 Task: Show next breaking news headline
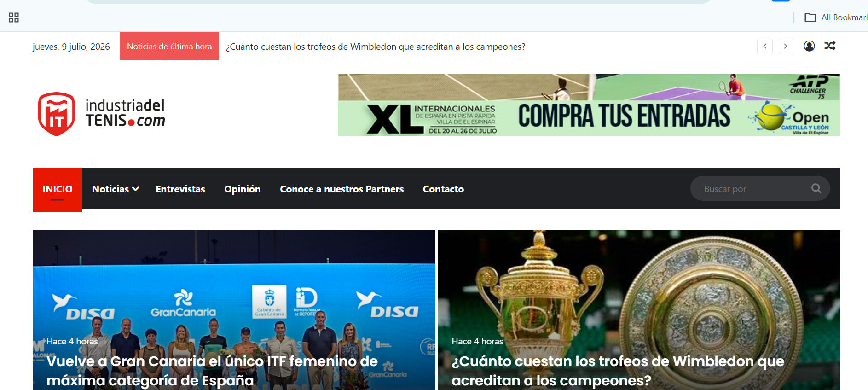[786, 46]
